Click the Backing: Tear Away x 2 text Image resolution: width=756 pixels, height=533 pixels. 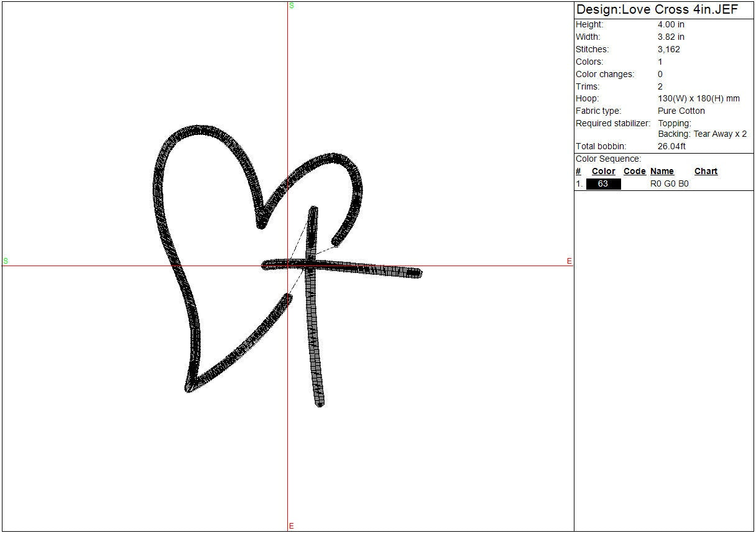click(x=703, y=134)
